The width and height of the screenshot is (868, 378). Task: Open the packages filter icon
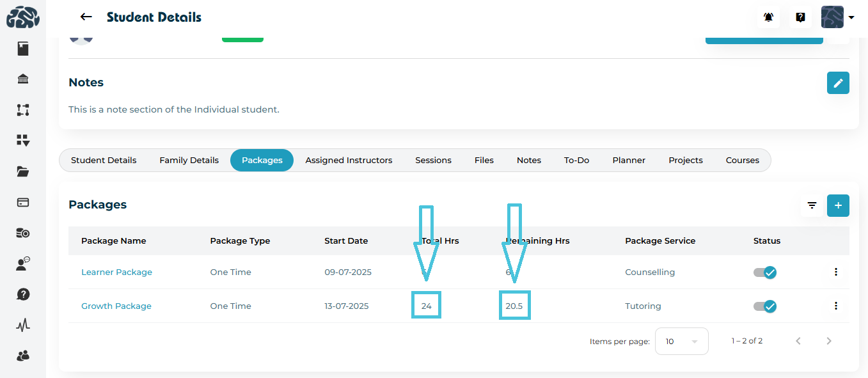(x=812, y=205)
